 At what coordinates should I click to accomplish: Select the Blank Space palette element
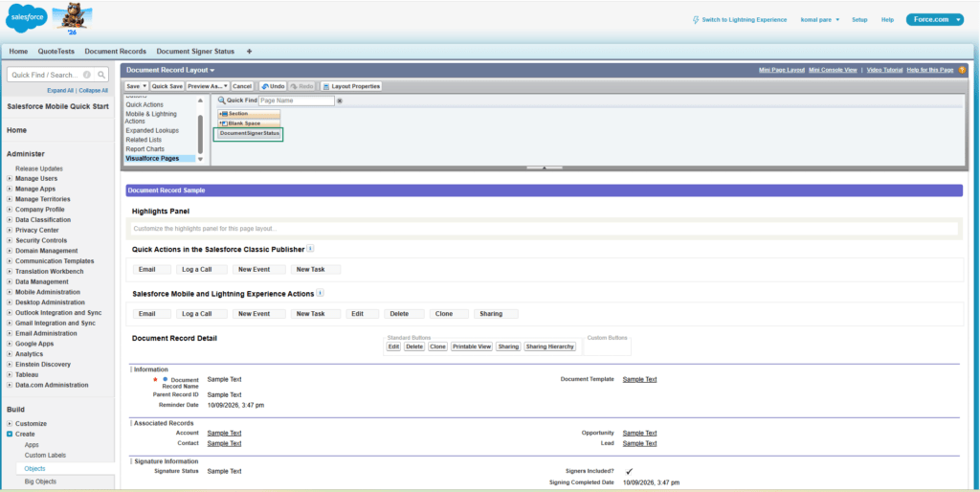coord(249,123)
